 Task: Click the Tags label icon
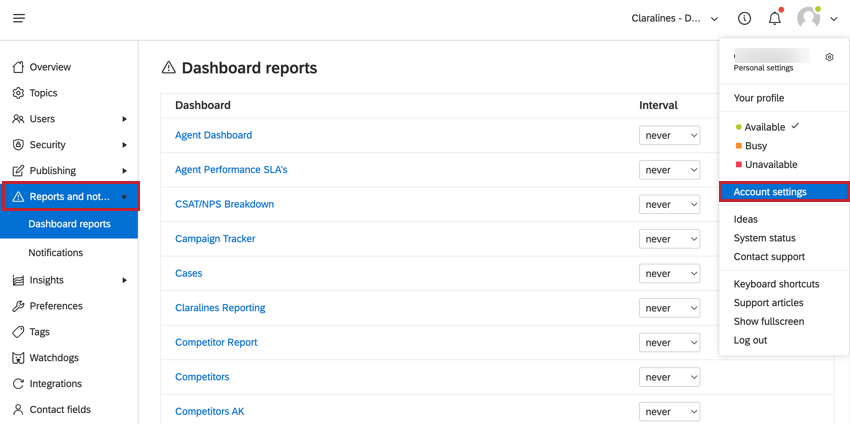(x=18, y=332)
